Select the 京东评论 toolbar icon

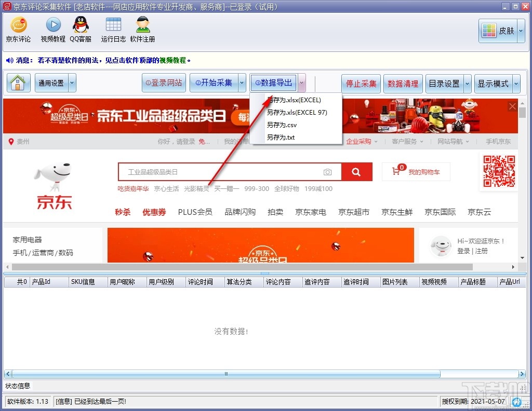coord(18,29)
